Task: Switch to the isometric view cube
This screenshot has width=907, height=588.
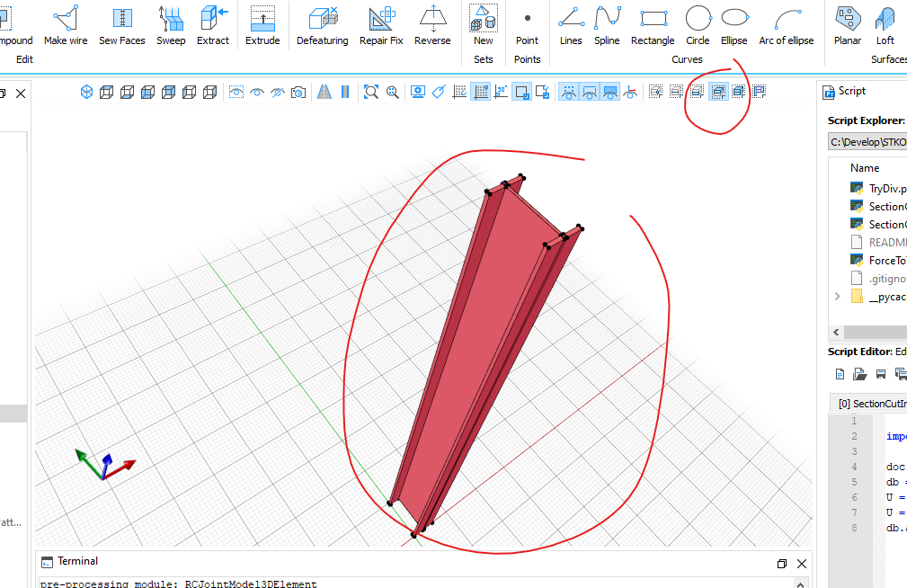Action: 86,92
